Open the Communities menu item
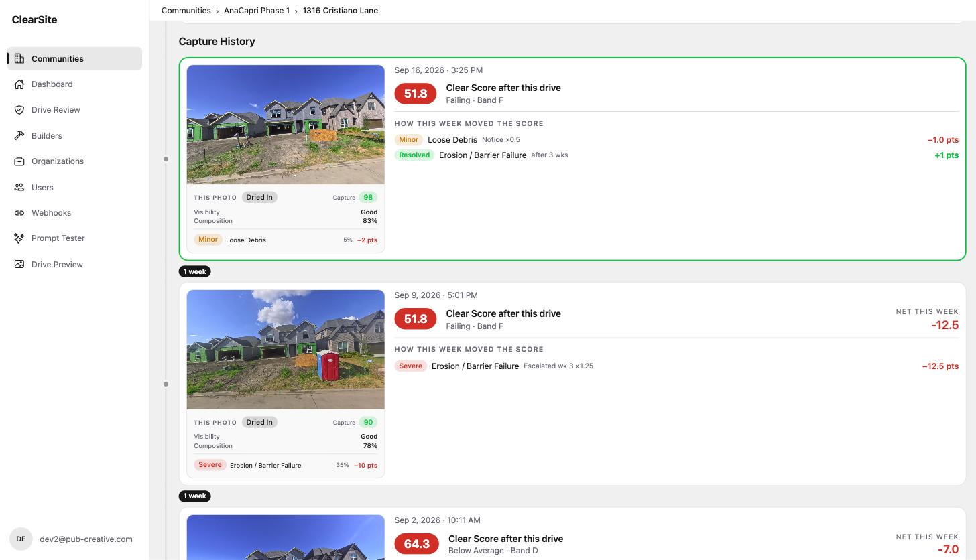 pyautogui.click(x=74, y=58)
